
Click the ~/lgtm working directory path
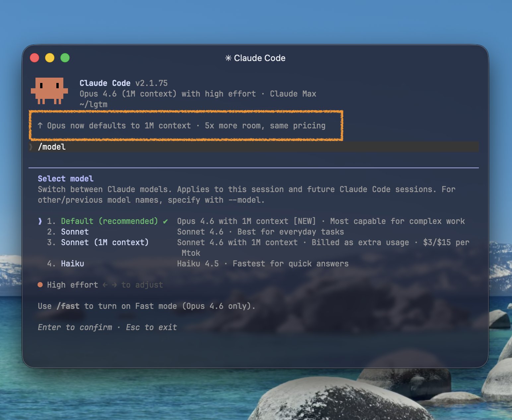point(94,105)
